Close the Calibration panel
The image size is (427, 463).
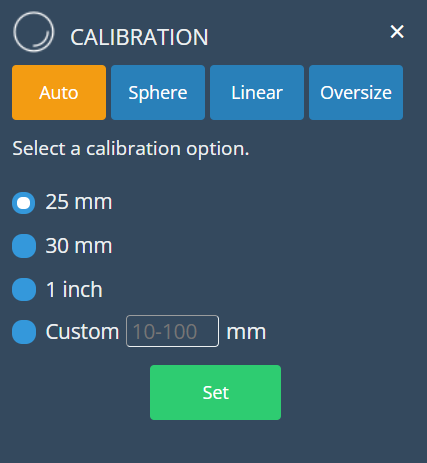pos(397,32)
